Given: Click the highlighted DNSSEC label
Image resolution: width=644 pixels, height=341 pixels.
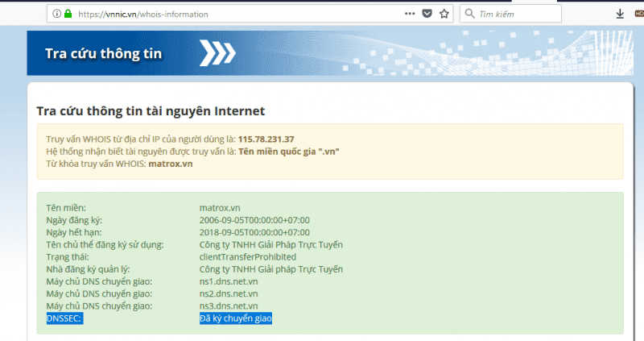Looking at the screenshot, I should click(x=65, y=319).
